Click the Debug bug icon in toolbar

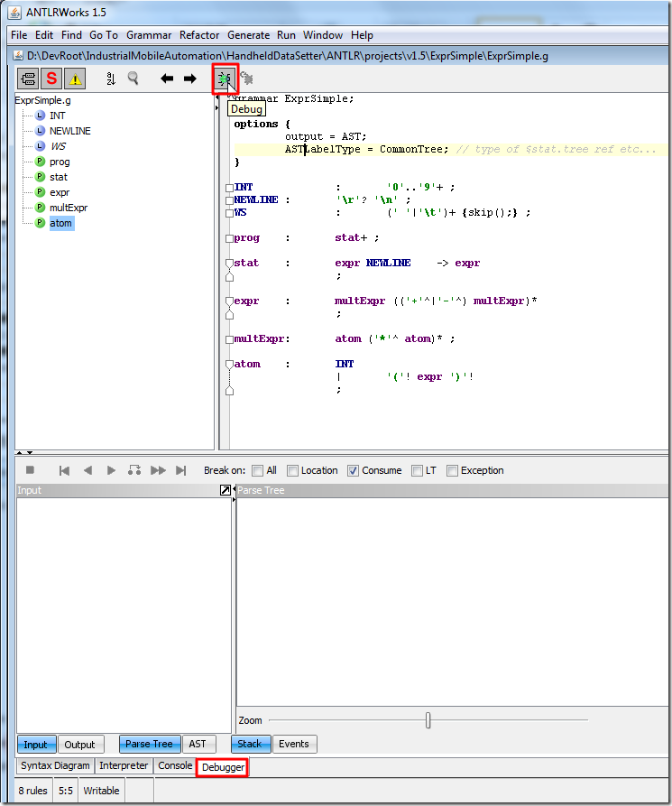point(224,79)
